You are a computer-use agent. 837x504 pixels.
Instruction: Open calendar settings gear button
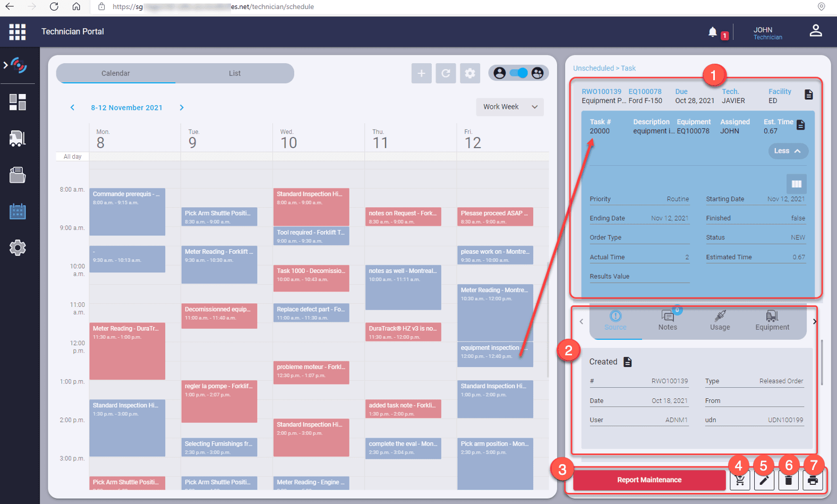(470, 73)
